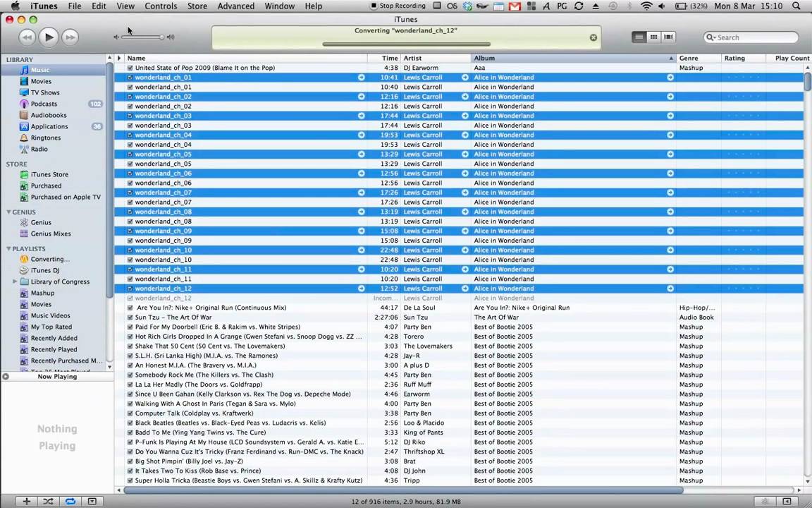Screen dimensions: 812x508
Task: Uncheck Computer Talk track checkbox
Action: click(130, 413)
